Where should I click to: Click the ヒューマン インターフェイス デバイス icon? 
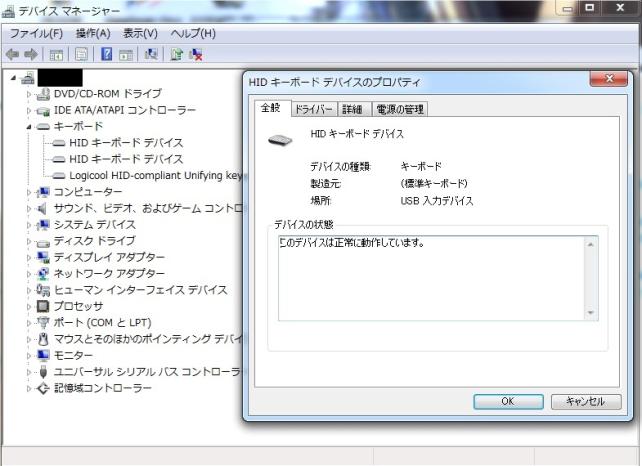(x=43, y=290)
